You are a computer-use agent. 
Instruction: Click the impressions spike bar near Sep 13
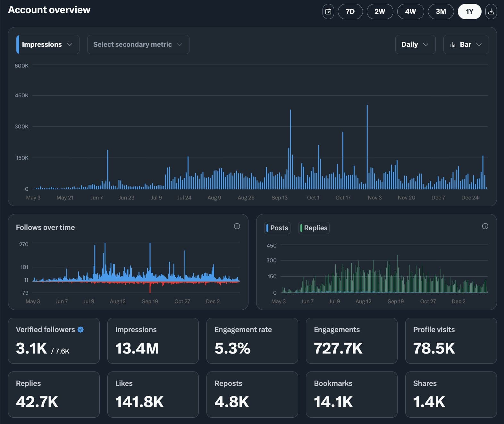[x=290, y=149]
